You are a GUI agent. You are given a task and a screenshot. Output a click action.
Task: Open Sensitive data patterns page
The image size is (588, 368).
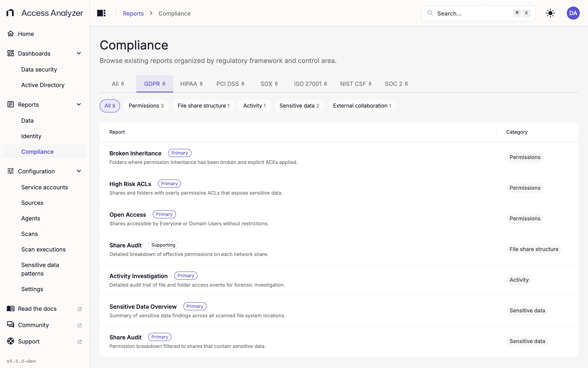(45, 269)
